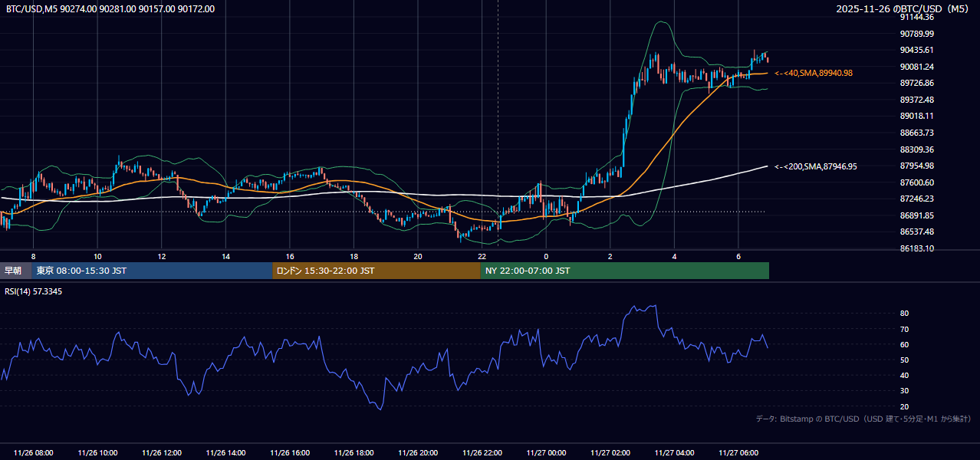
Task: Click price axis value 89726.86
Action: coord(917,83)
